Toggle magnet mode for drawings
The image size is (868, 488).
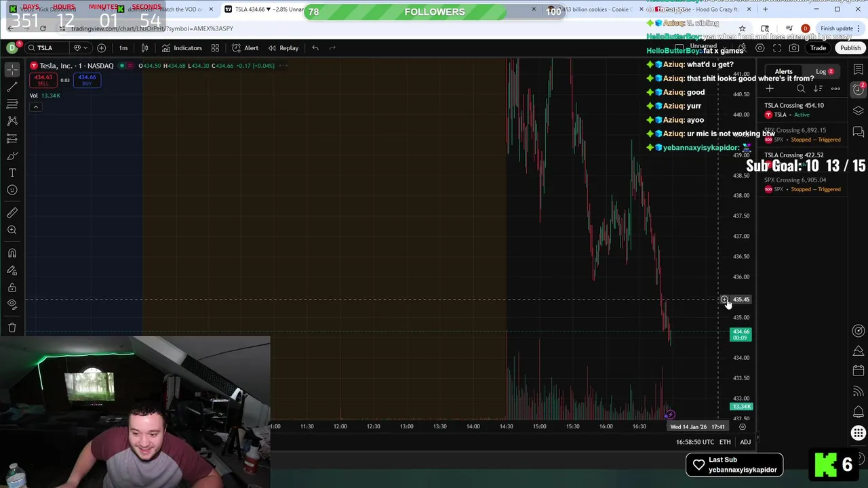pyautogui.click(x=12, y=253)
